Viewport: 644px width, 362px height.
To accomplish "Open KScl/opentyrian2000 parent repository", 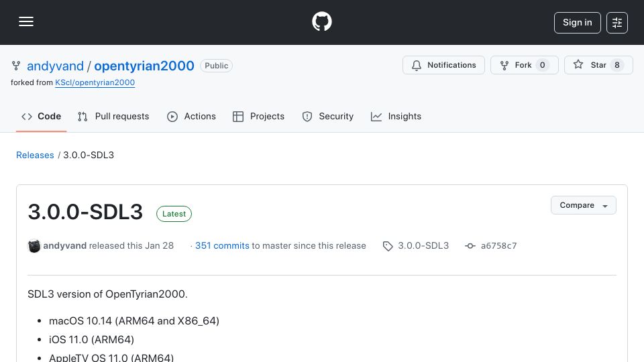I will pos(95,82).
